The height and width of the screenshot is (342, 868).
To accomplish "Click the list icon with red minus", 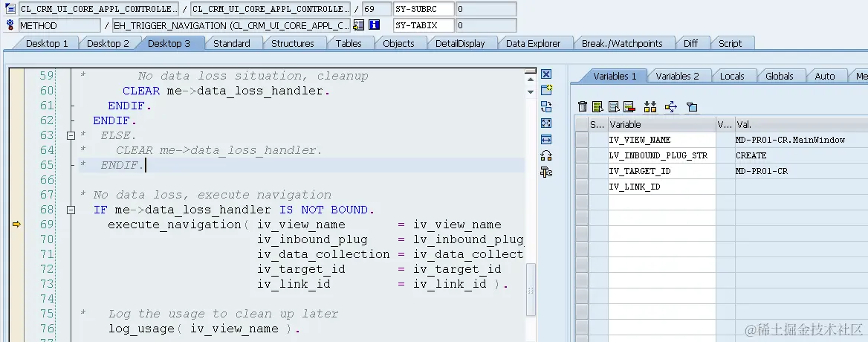I will pos(628,107).
